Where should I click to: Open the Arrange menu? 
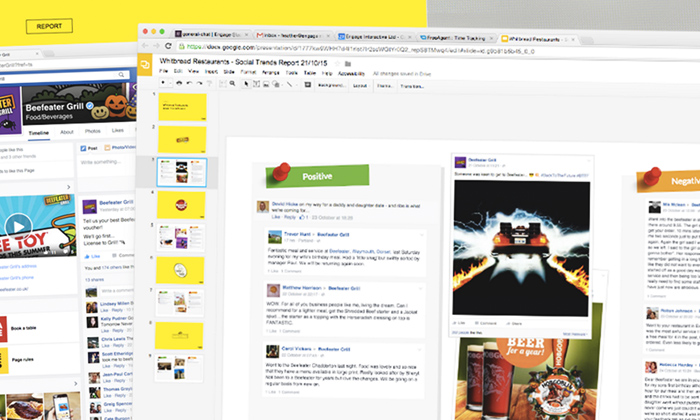(x=271, y=72)
